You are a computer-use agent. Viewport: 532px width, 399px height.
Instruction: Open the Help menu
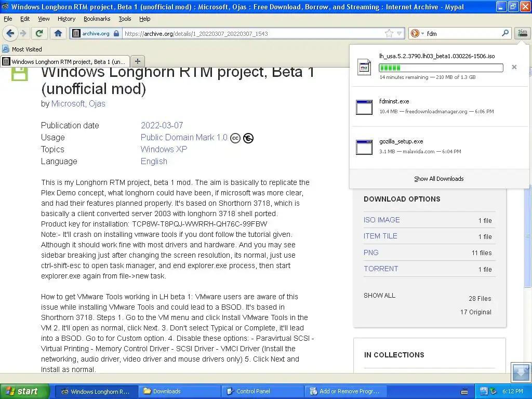(x=144, y=19)
